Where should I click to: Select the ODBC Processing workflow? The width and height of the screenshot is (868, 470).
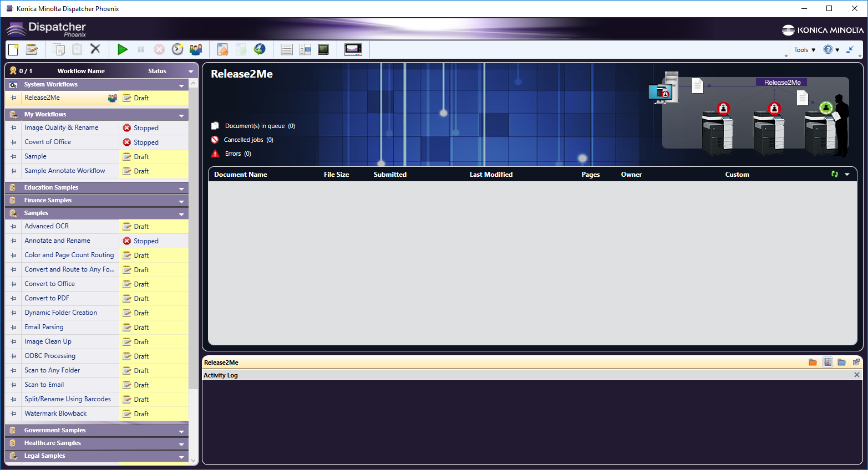97,356
